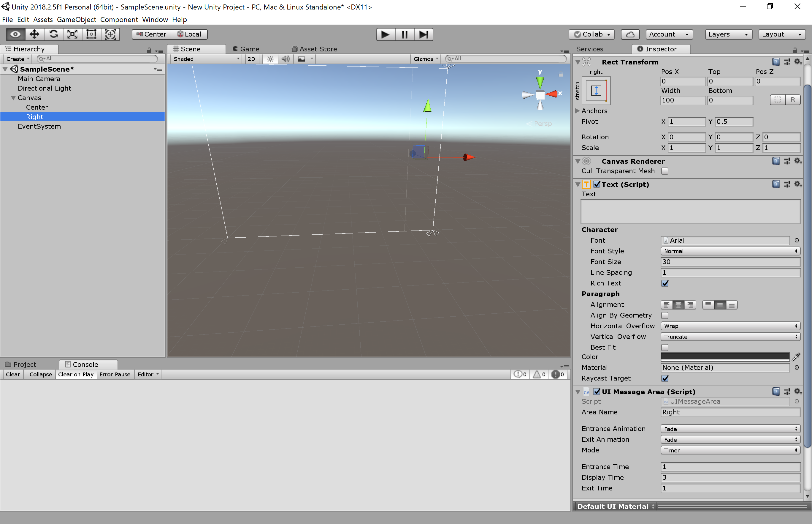Open the Gizmos dropdown

tap(426, 59)
